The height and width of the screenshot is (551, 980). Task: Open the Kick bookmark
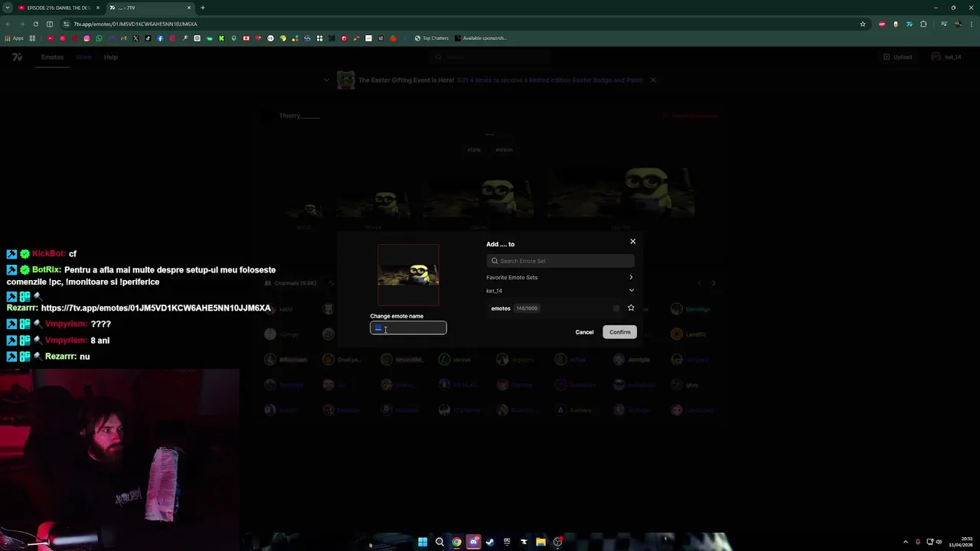[x=221, y=38]
